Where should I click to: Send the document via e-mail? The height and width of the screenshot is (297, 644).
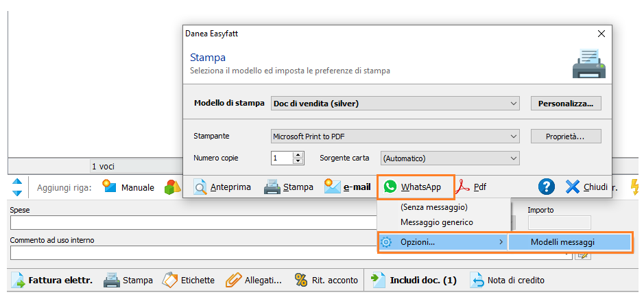pos(348,187)
